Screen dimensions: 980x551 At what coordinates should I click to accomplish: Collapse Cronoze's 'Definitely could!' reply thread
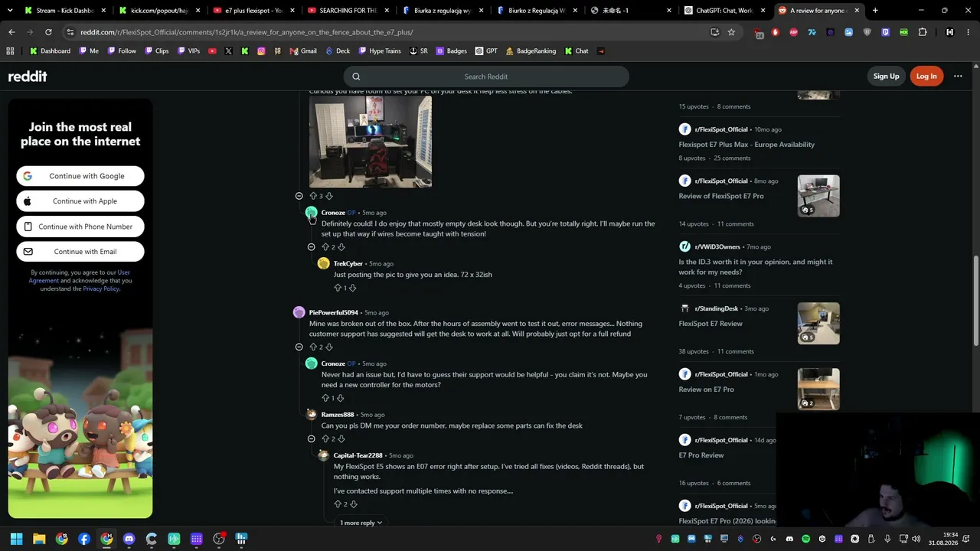311,247
